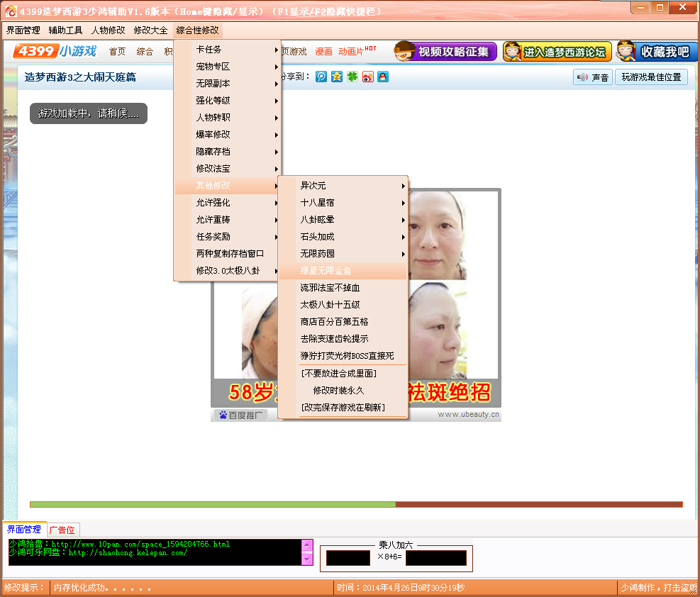Open the 视频攻略征集 banner
Screen dimensions: 700x597
point(445,51)
